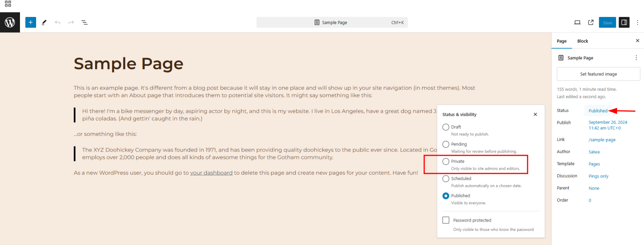The height and width of the screenshot is (245, 644).
Task: Select the Private status radio button
Action: pos(446,162)
